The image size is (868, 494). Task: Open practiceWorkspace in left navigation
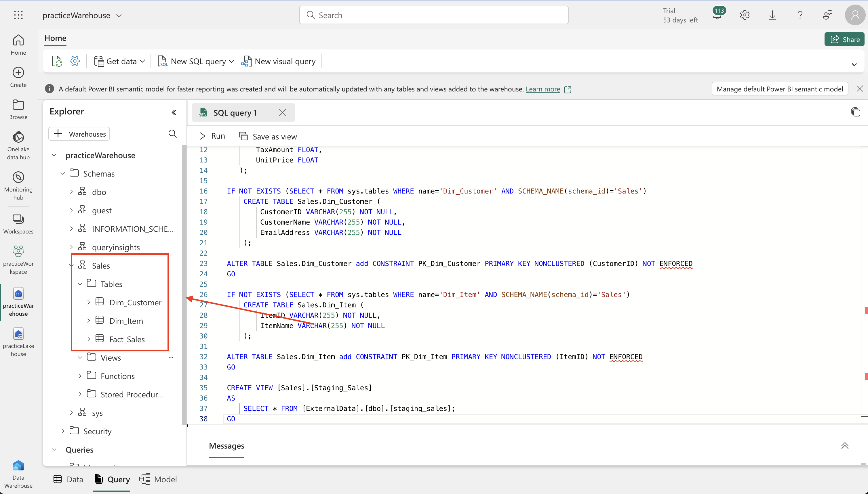[x=18, y=260]
